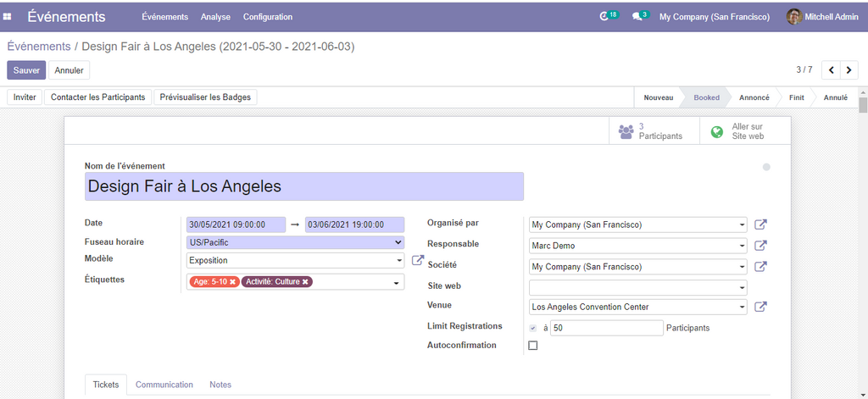Open external link for Venue field
The width and height of the screenshot is (868, 399).
[761, 307]
